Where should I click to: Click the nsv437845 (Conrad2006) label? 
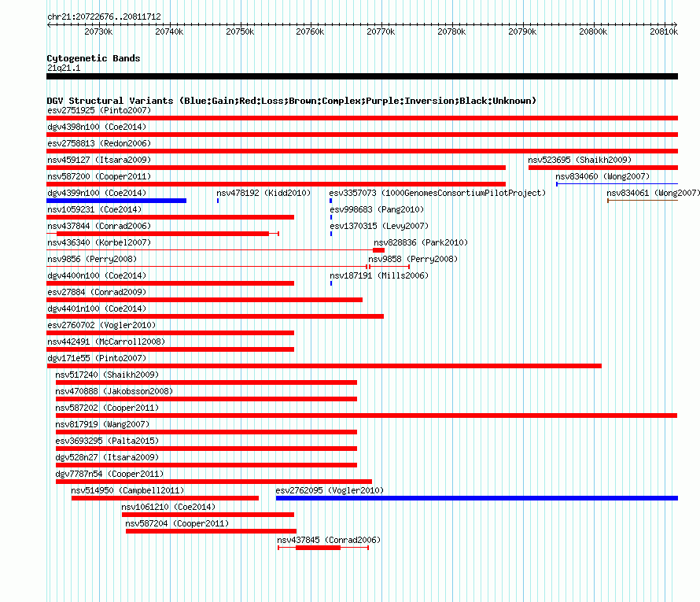[329, 540]
